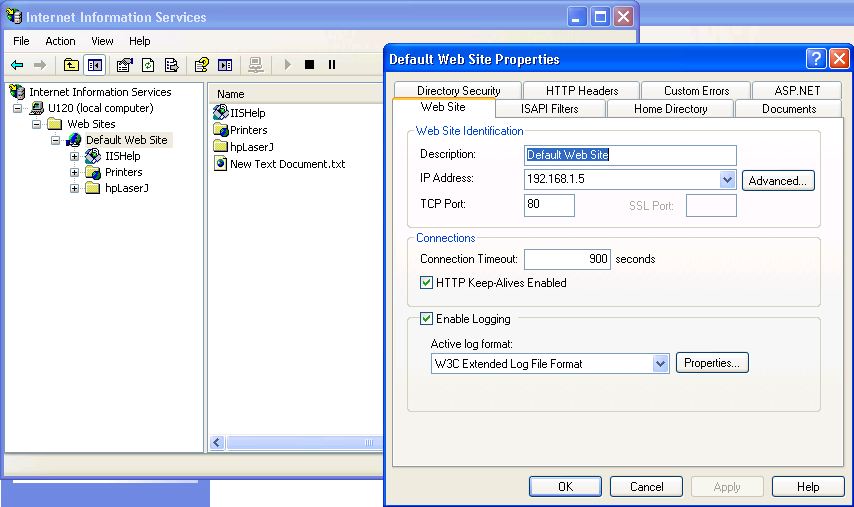Click the Default Web Site globe icon in tree

click(x=74, y=140)
